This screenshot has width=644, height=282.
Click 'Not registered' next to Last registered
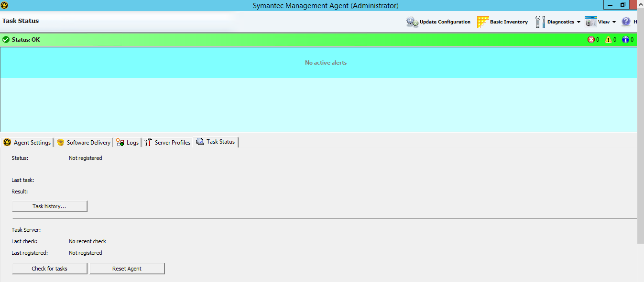point(86,253)
